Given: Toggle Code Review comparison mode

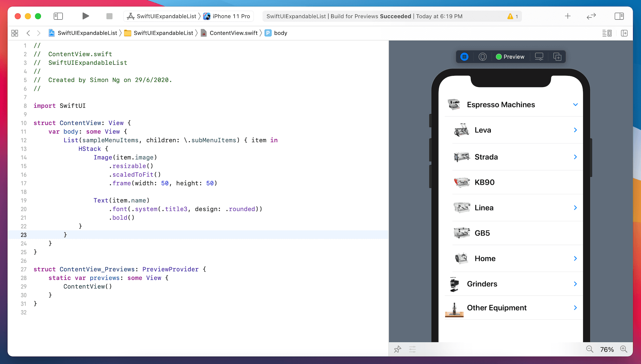Looking at the screenshot, I should click(x=591, y=16).
